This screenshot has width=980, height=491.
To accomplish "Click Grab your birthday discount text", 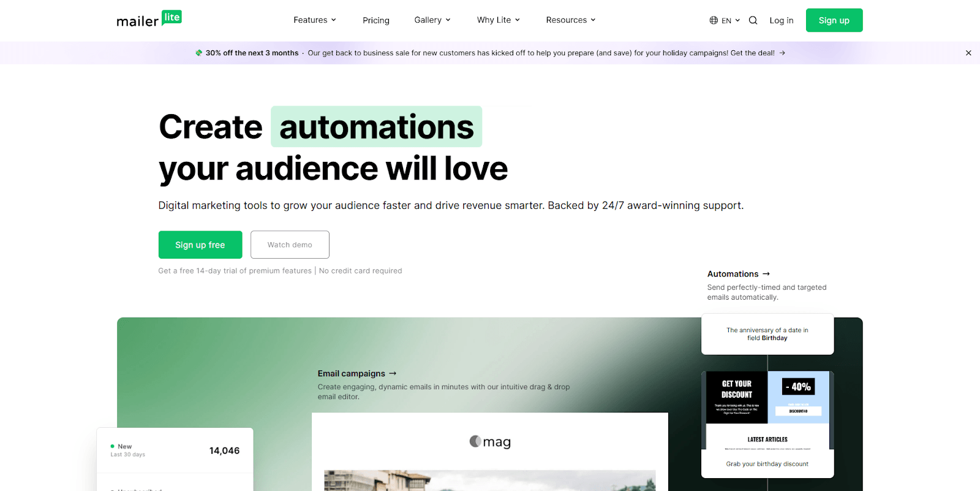I will [767, 464].
